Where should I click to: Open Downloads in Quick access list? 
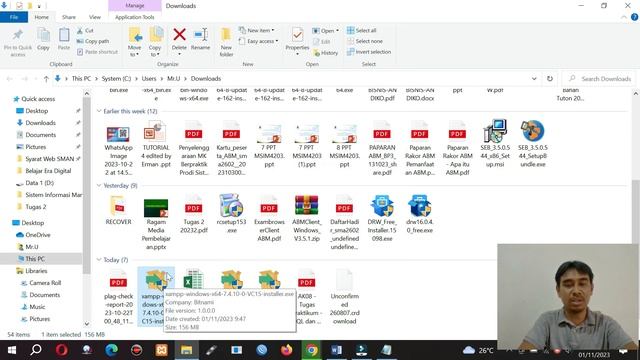[40, 123]
